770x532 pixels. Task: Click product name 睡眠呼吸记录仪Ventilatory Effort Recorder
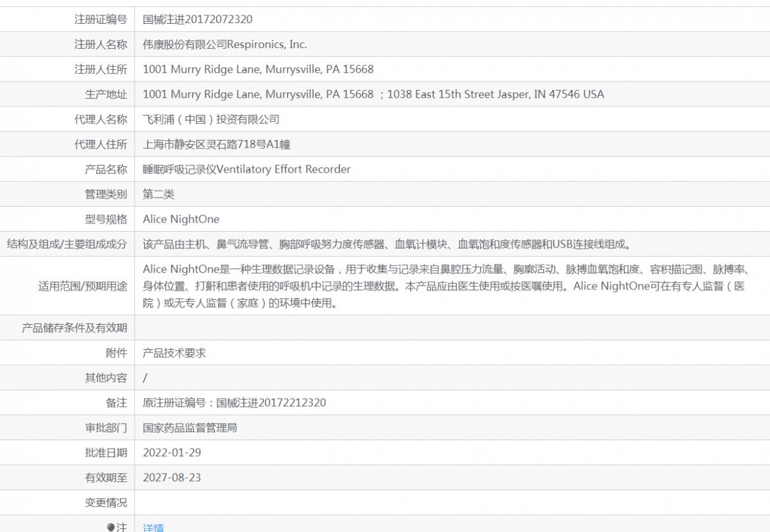(x=246, y=169)
